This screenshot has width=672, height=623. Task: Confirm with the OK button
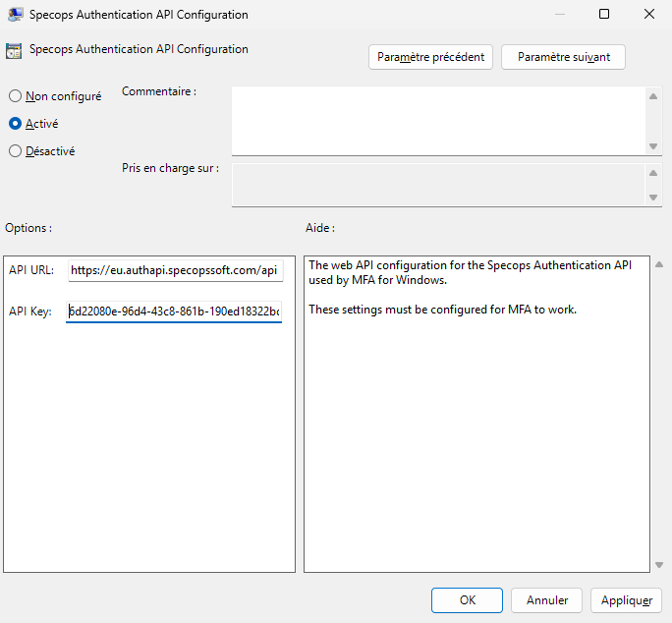click(467, 599)
